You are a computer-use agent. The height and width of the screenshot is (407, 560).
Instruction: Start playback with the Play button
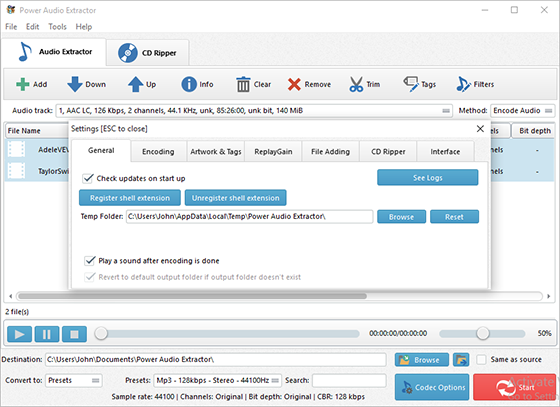click(x=20, y=335)
